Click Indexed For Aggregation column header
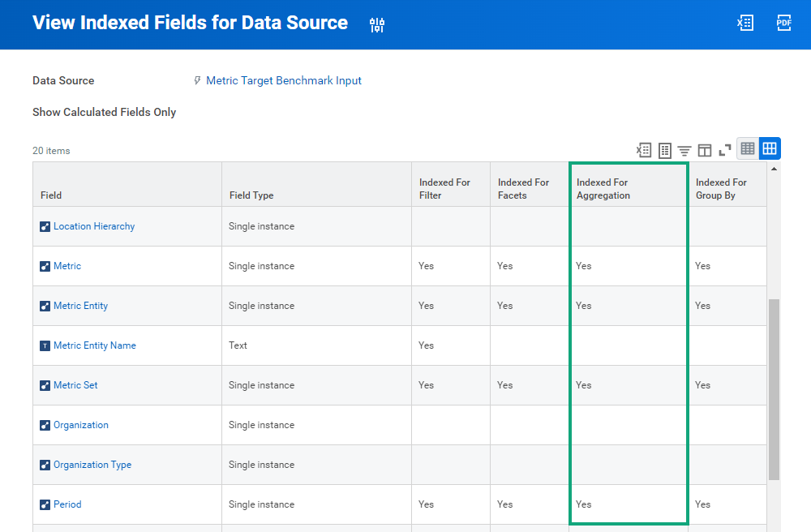The width and height of the screenshot is (811, 532). pos(629,185)
